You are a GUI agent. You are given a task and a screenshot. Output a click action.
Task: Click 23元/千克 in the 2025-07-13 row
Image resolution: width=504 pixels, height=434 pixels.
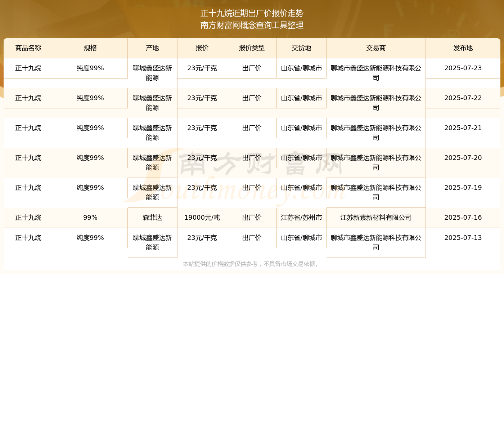pos(202,238)
